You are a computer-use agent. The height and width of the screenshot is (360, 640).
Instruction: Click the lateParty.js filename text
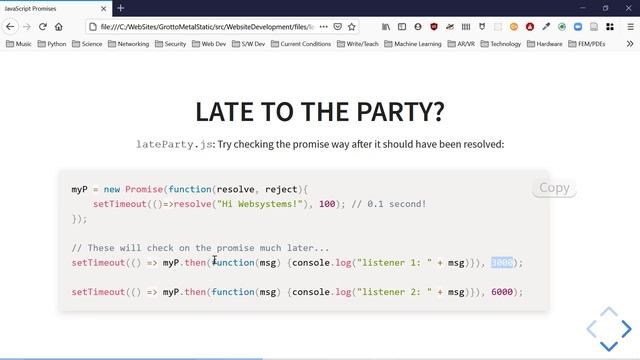pos(174,144)
